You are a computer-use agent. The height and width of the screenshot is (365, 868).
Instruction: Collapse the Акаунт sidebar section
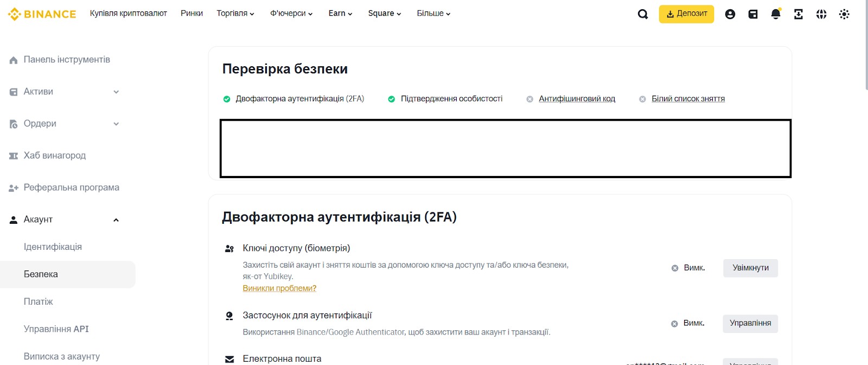(116, 219)
